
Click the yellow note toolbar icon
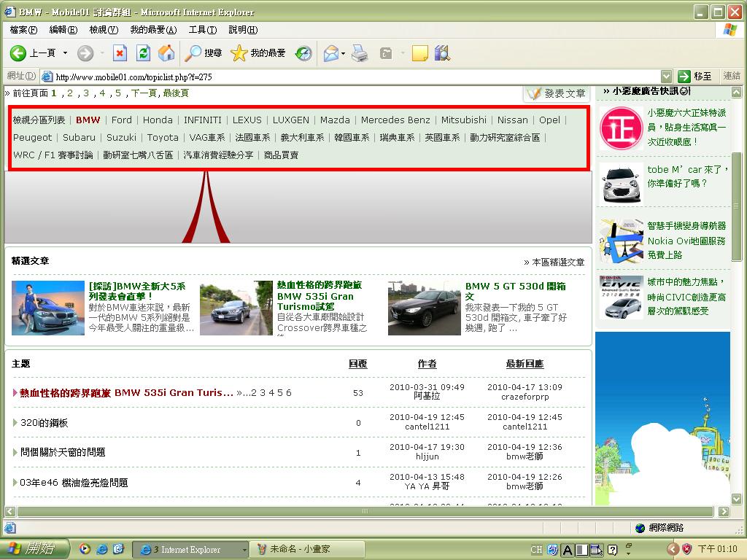[x=419, y=52]
